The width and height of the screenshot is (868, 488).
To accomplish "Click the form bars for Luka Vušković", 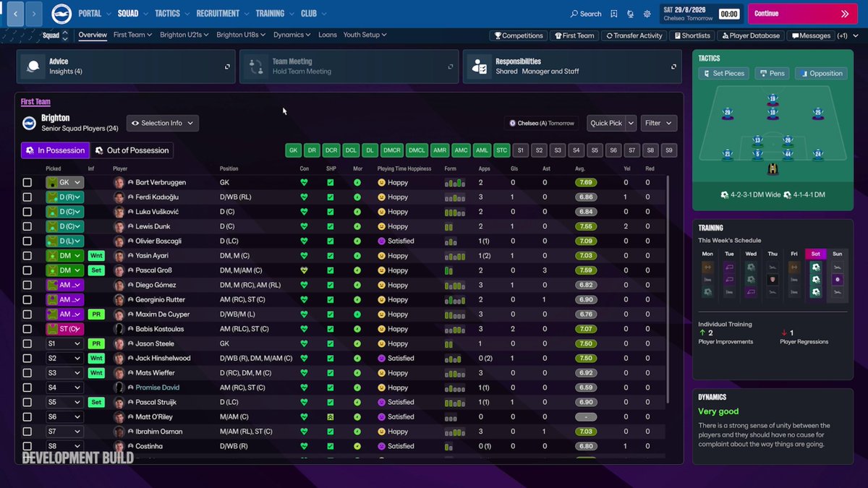I will point(454,212).
